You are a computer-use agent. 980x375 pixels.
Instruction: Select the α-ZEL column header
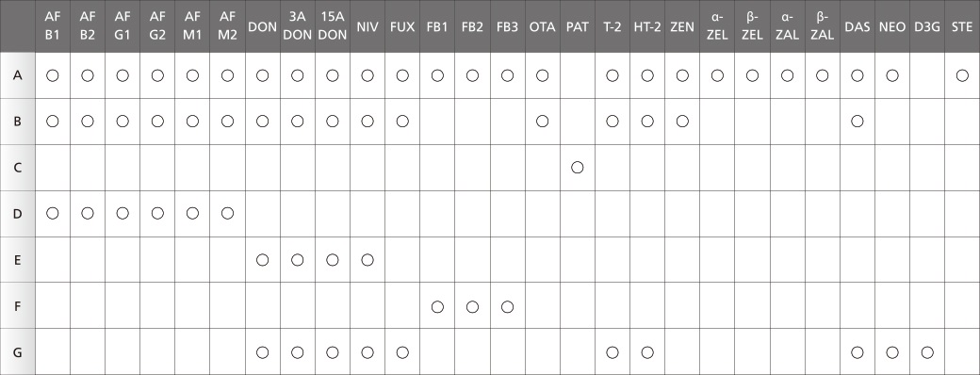[717, 27]
